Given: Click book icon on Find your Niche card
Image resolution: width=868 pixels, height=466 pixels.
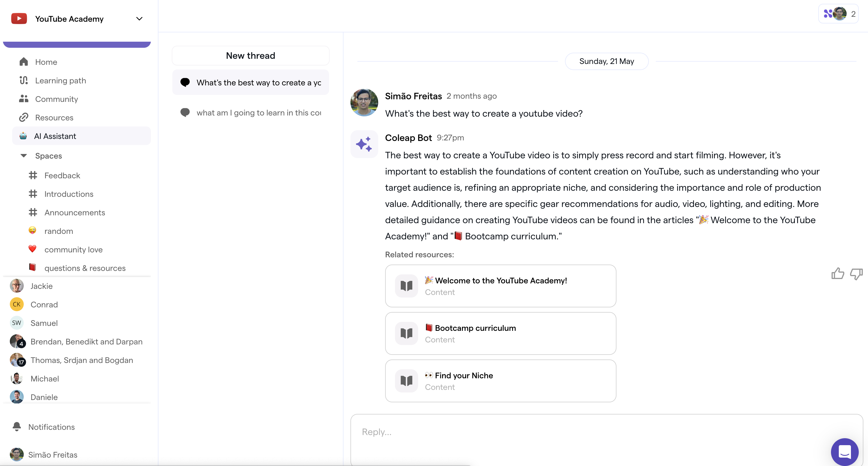Looking at the screenshot, I should coord(407,381).
